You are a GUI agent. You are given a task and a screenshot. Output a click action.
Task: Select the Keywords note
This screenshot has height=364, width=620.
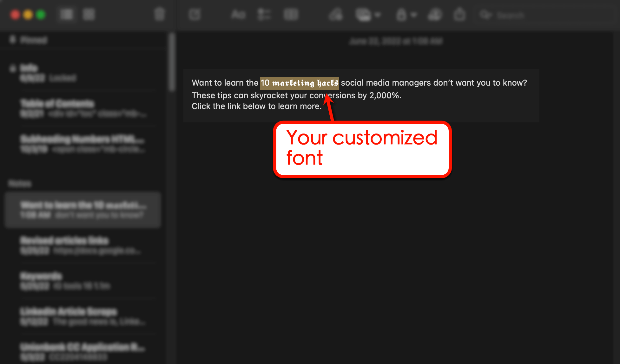pyautogui.click(x=82, y=280)
